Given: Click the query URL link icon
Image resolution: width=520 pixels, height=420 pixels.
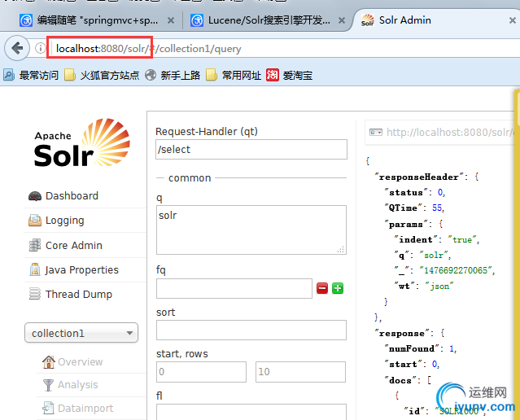Looking at the screenshot, I should [x=376, y=133].
